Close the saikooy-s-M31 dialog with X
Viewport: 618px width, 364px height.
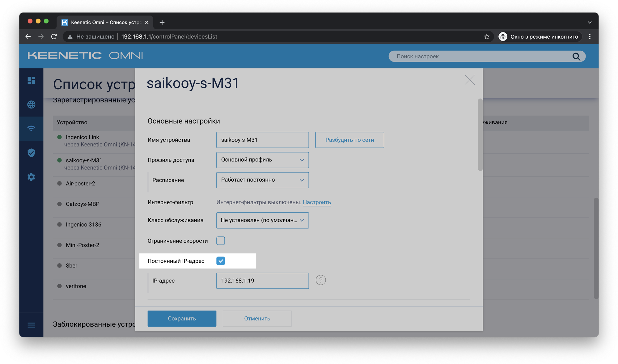coord(469,80)
